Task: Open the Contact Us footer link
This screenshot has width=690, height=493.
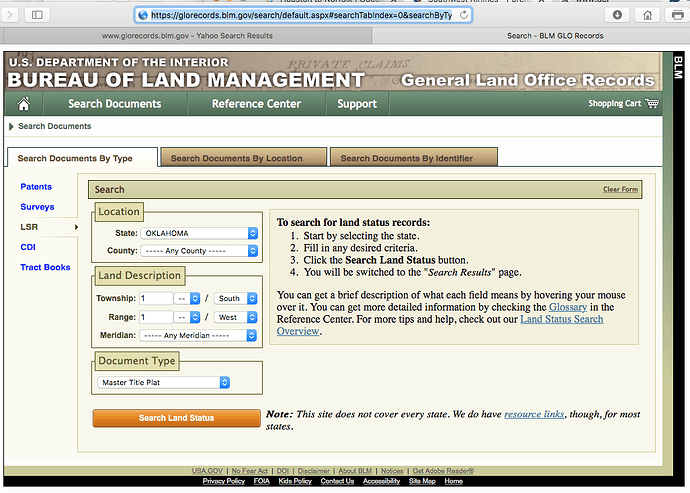Action: point(337,481)
